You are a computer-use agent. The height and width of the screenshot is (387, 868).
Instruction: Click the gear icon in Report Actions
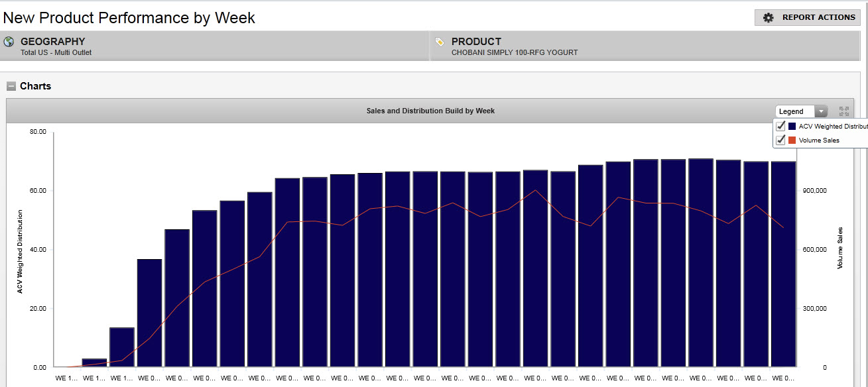[x=769, y=18]
